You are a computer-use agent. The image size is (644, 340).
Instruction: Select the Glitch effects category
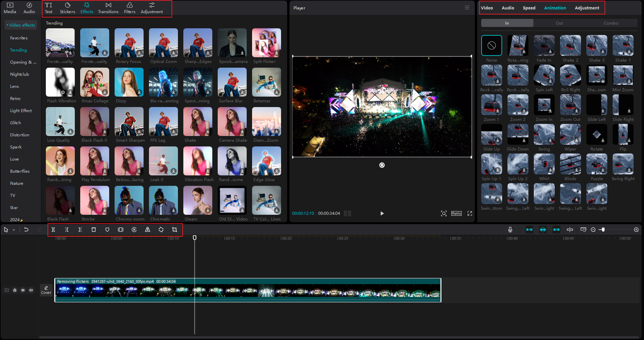click(16, 123)
